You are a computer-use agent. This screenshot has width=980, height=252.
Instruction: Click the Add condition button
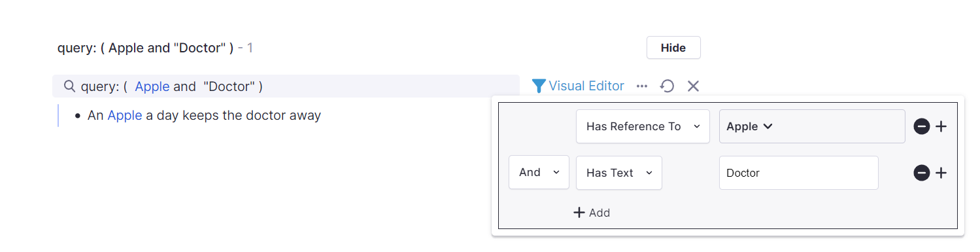[592, 213]
